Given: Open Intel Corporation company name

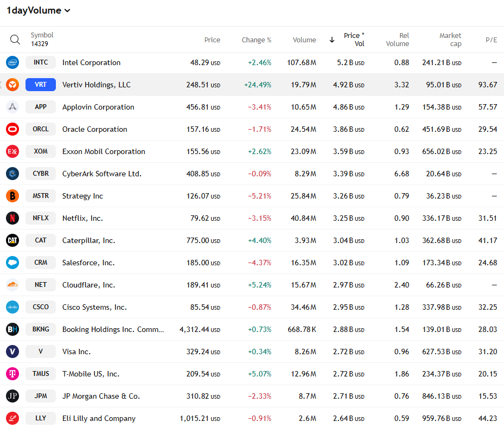Looking at the screenshot, I should click(91, 63).
